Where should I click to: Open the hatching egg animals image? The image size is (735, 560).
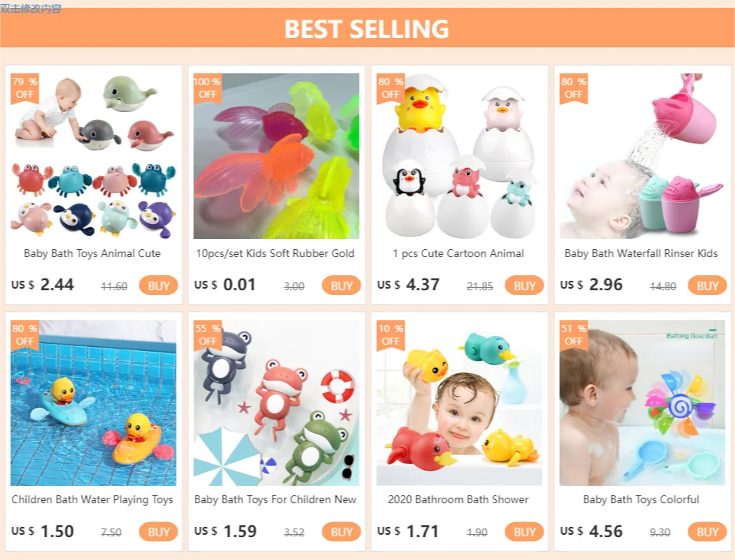[459, 156]
